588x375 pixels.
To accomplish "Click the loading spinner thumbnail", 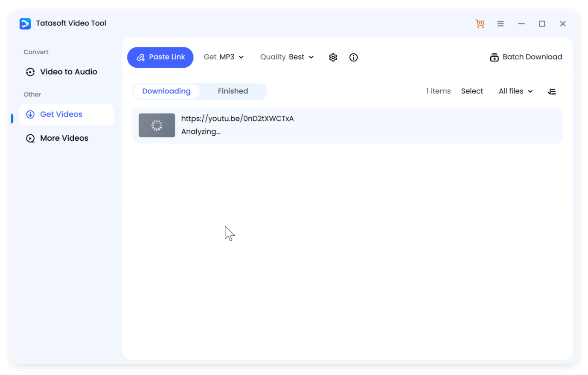I will point(157,125).
